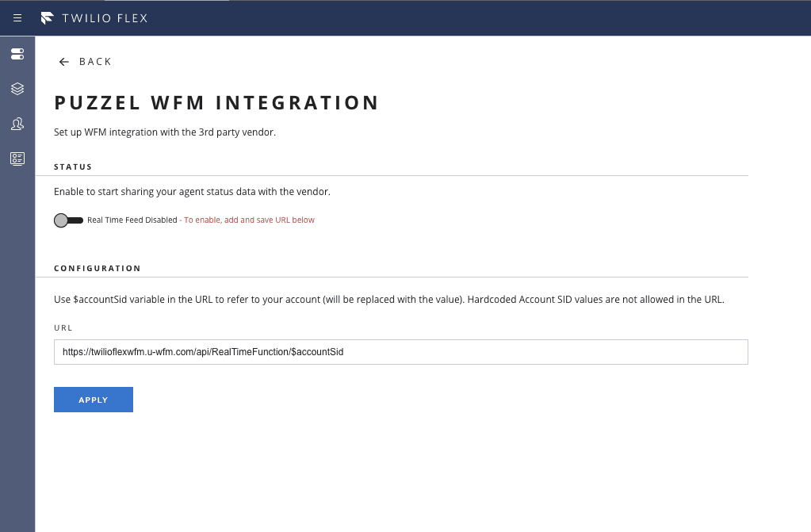Viewport: 811px width, 532px height.
Task: Click the 'PUZZEL WFM INTEGRATION' heading
Action: click(216, 102)
